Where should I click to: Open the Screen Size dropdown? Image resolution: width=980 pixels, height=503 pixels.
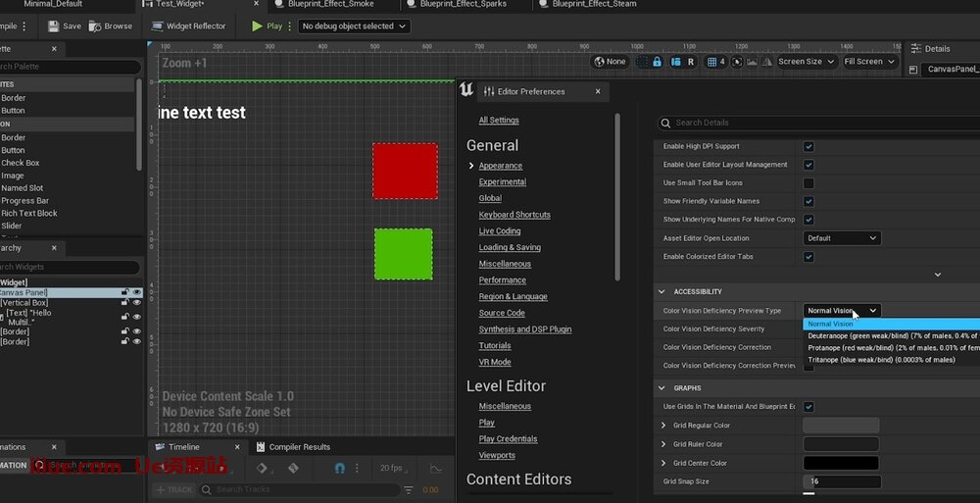(807, 62)
